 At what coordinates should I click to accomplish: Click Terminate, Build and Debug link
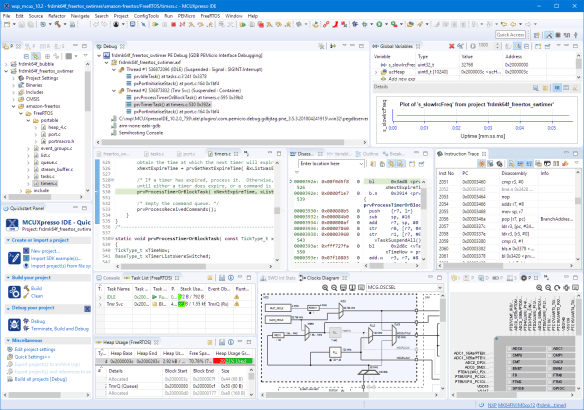click(60, 329)
